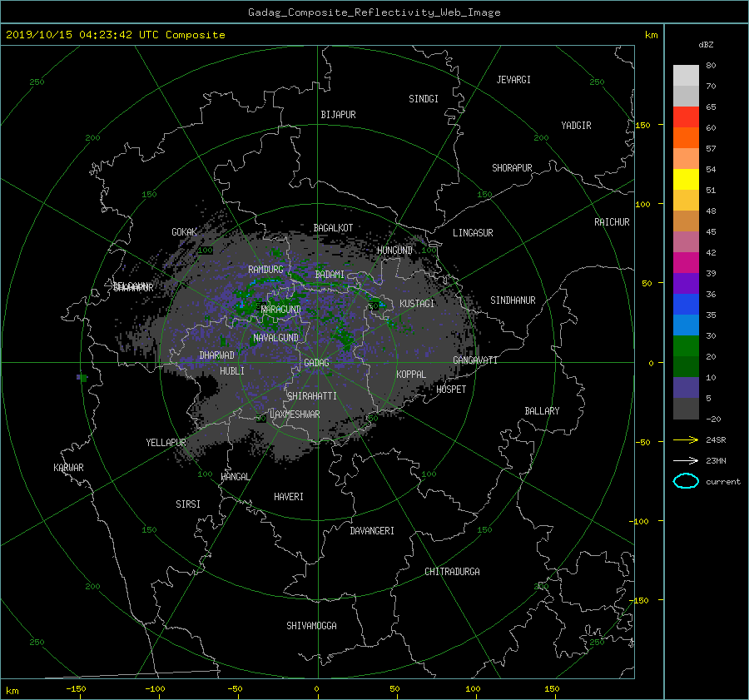
Task: Click the HUBLI city label
Action: (x=232, y=371)
